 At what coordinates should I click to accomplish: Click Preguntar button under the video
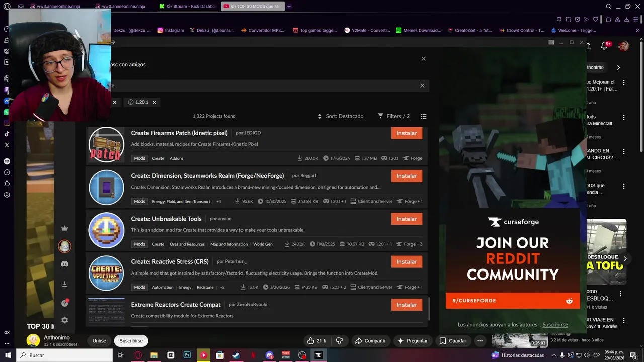tap(413, 341)
